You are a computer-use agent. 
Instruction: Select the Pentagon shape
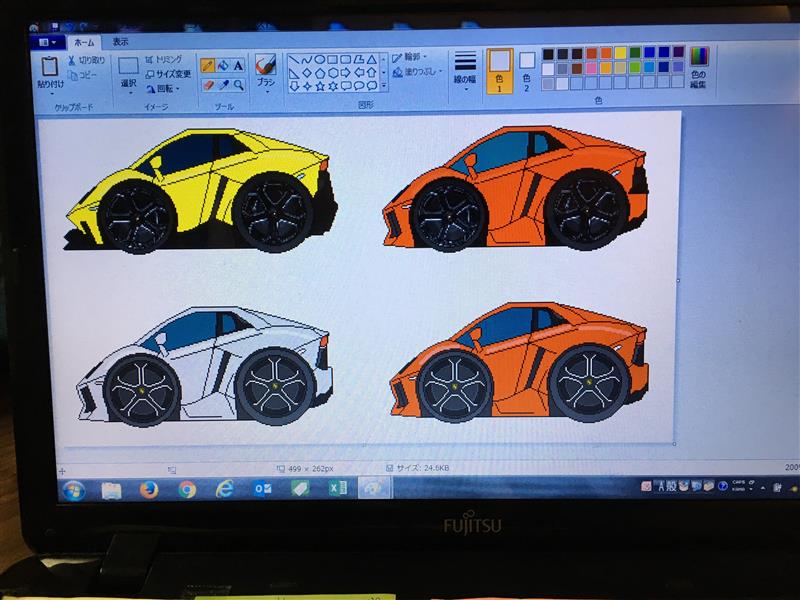pos(319,73)
